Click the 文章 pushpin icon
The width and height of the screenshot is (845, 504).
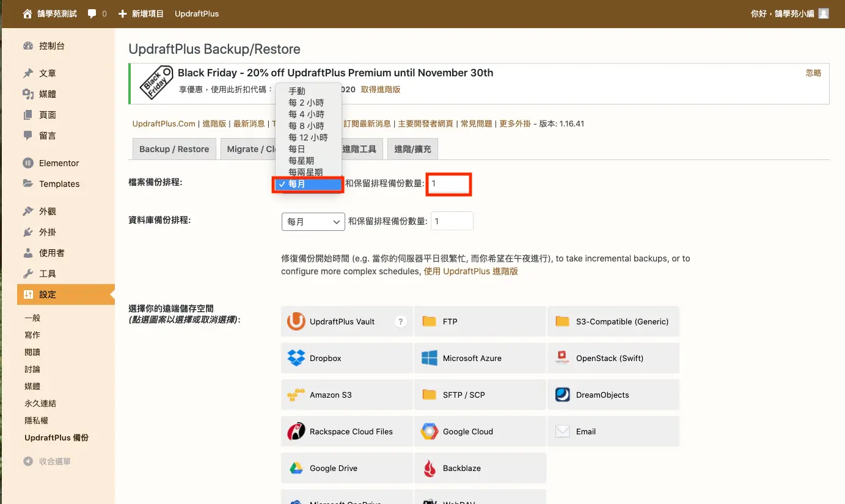[28, 73]
